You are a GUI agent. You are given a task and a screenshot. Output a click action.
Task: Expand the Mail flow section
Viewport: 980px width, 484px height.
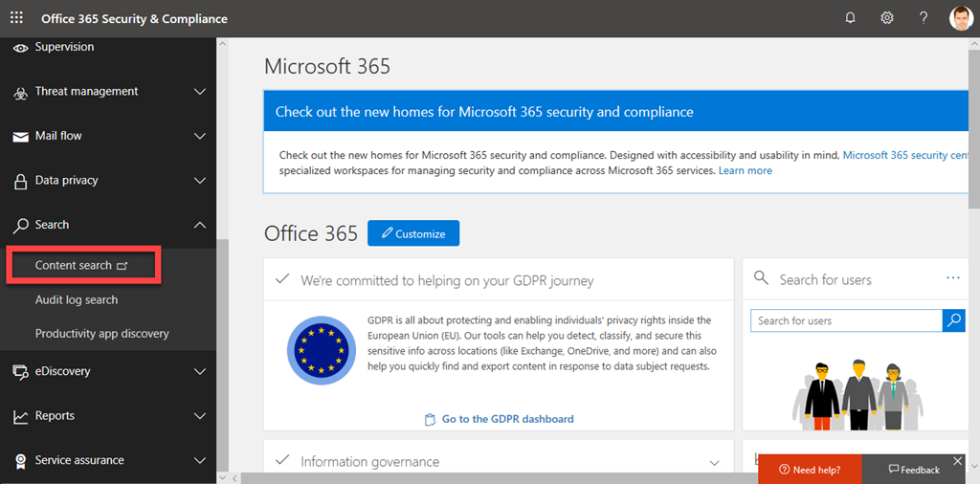200,136
